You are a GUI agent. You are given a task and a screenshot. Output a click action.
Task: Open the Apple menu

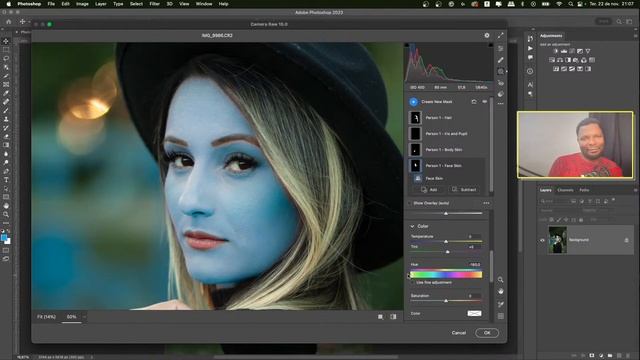click(8, 4)
